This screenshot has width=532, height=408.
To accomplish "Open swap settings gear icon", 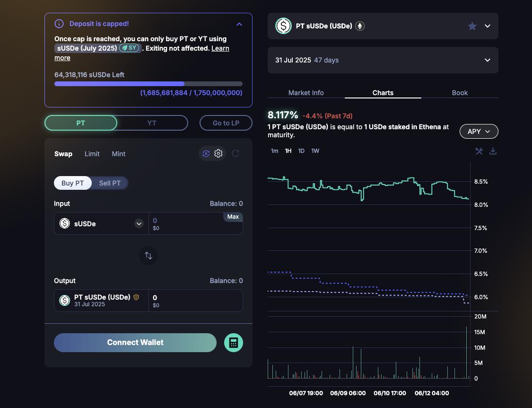I will (x=218, y=153).
